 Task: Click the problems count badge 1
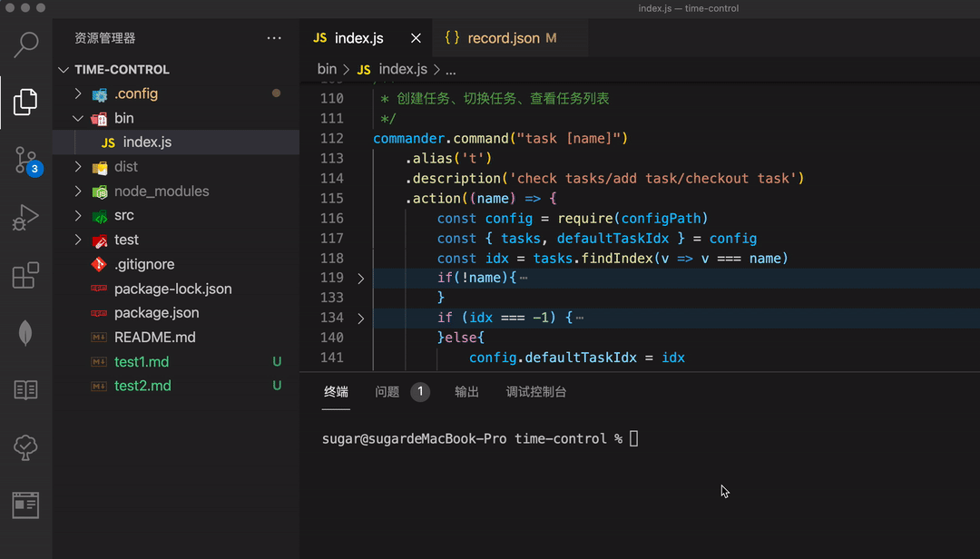(420, 392)
